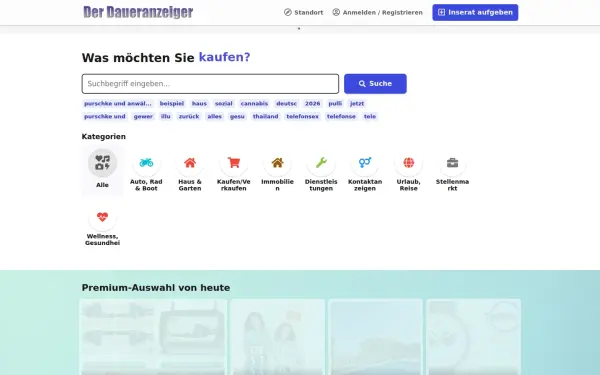Click the user profile icon by Anmelden
600x375 pixels.
[336, 12]
